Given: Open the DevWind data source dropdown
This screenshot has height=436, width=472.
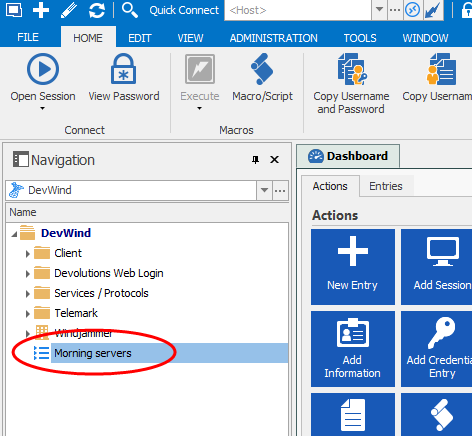Looking at the screenshot, I should tap(264, 190).
